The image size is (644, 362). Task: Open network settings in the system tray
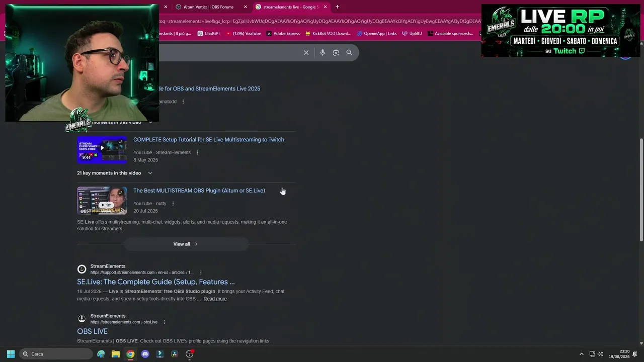click(592, 354)
